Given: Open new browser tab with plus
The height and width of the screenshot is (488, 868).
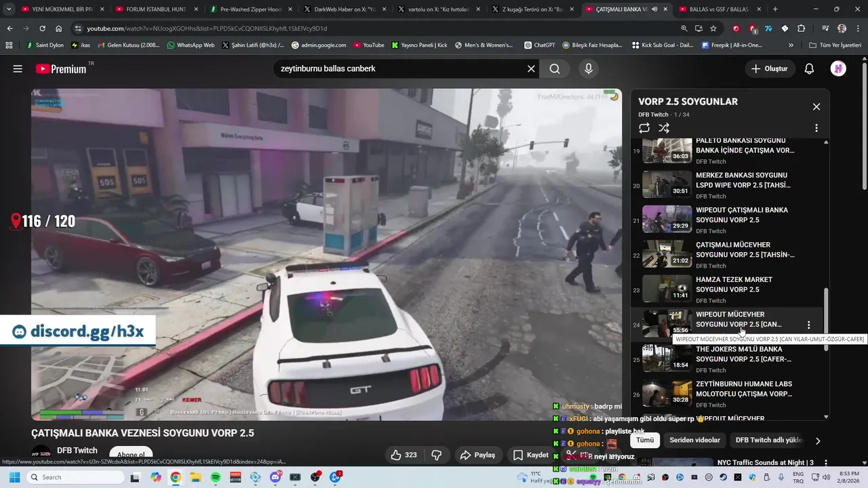Looking at the screenshot, I should (775, 9).
